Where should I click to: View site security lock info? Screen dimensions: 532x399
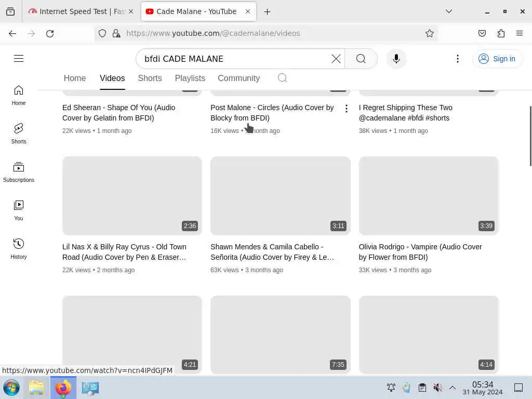[x=116, y=33]
